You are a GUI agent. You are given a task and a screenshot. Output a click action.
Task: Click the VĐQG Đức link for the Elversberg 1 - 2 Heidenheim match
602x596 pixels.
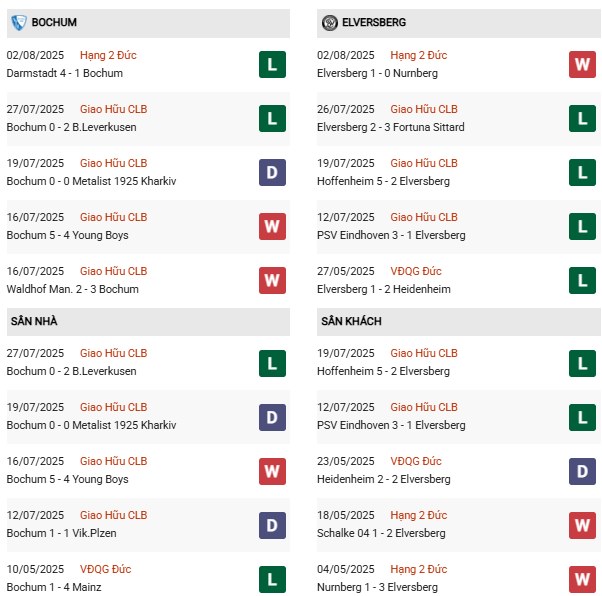[416, 271]
